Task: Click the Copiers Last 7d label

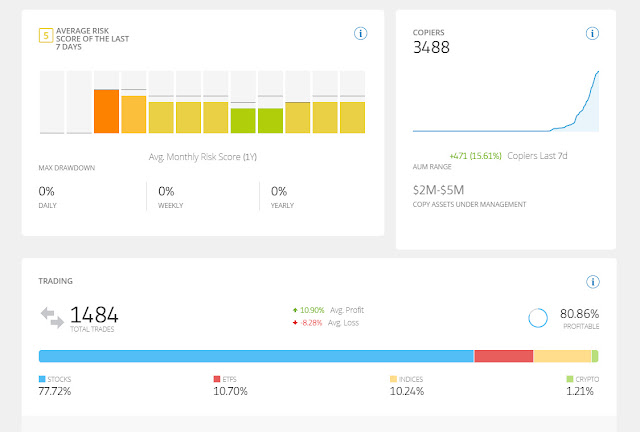Action: (x=537, y=156)
